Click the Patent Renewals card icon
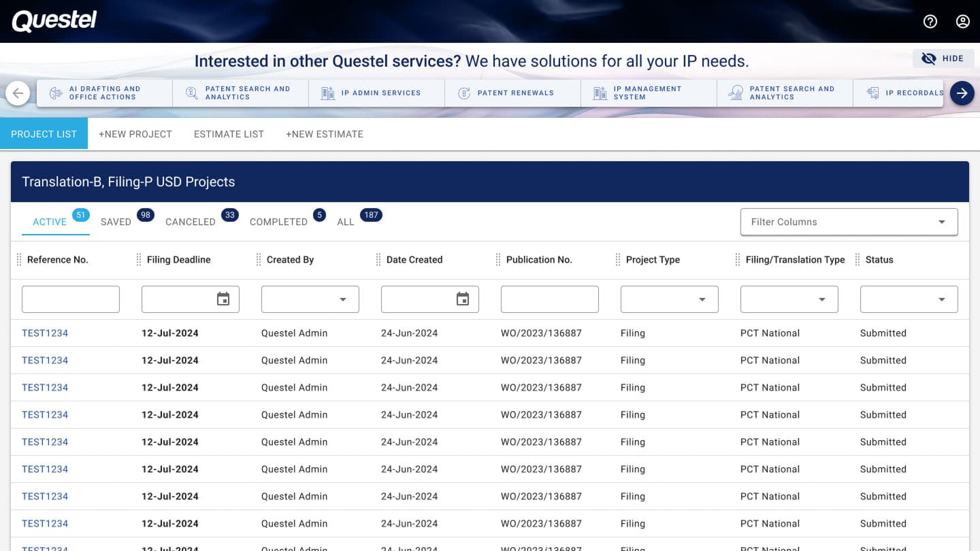 point(463,93)
